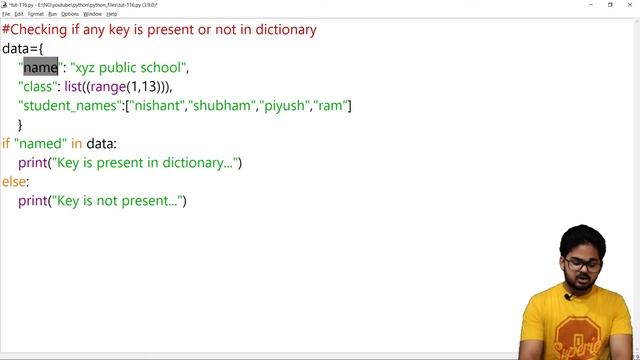Image resolution: width=640 pixels, height=360 pixels.
Task: Minimize the IDLE editor window
Action: coord(591,5)
